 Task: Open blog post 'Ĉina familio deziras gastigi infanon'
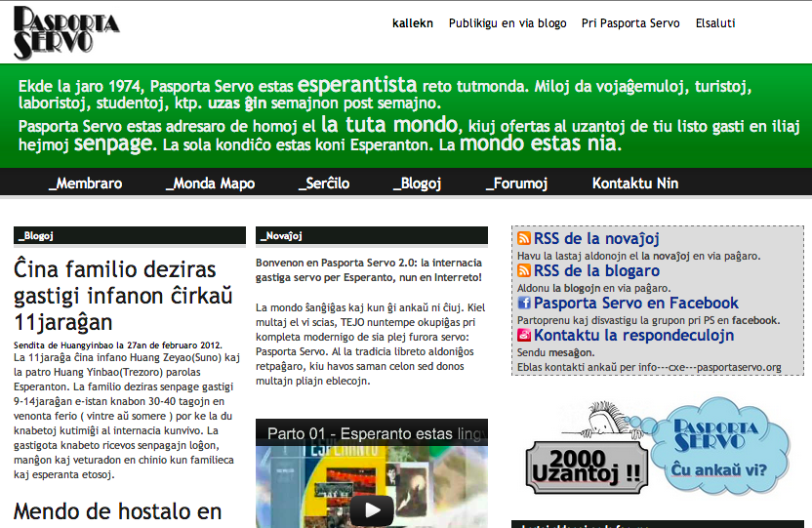pyautogui.click(x=123, y=296)
